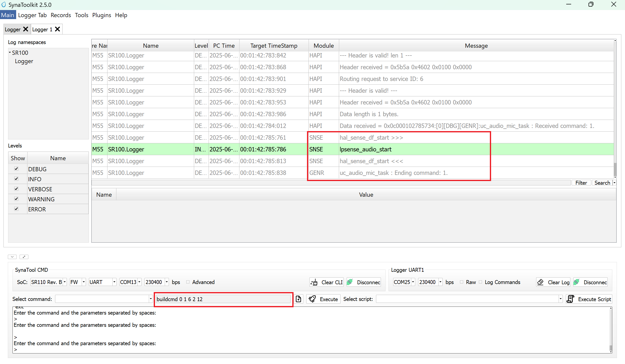Click the file icon beside the command field
This screenshot has width=625, height=364.
tap(298, 299)
